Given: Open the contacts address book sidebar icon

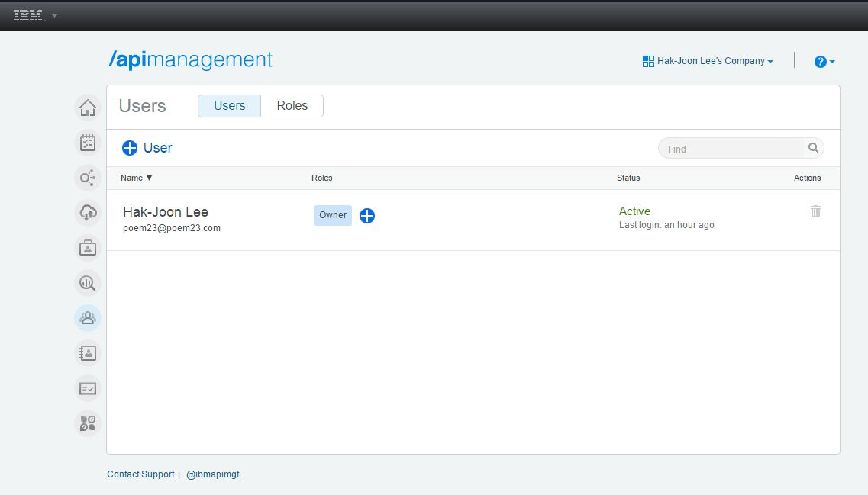Looking at the screenshot, I should tap(88, 353).
